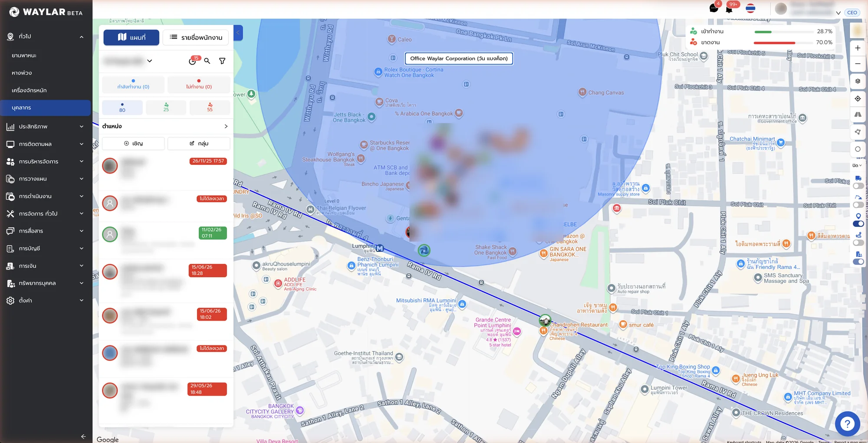Switch to รายชื่อพนักงาน employee list tab
Image resolution: width=868 pixels, height=443 pixels.
coord(196,37)
